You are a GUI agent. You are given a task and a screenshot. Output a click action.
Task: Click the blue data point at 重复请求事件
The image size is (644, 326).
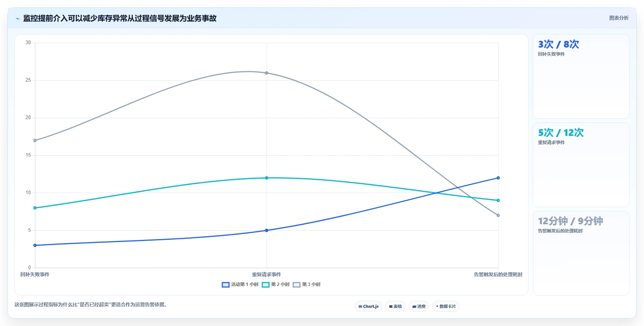coord(267,230)
